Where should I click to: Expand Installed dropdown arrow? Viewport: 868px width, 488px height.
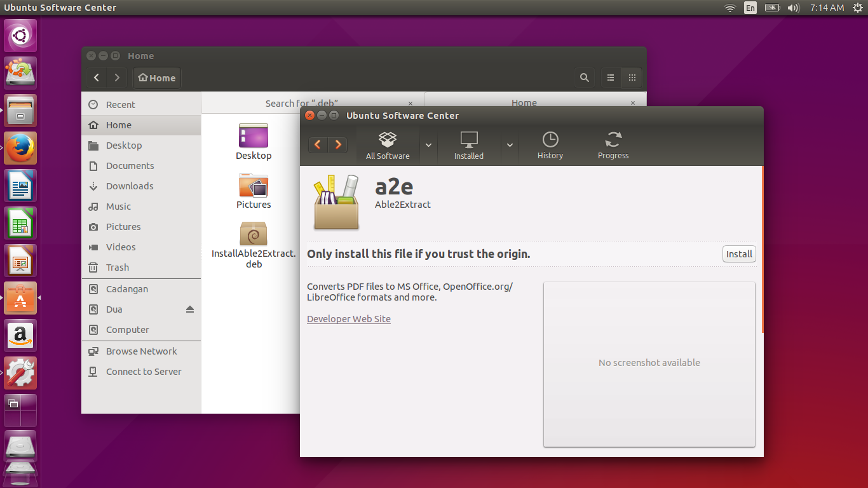point(510,145)
